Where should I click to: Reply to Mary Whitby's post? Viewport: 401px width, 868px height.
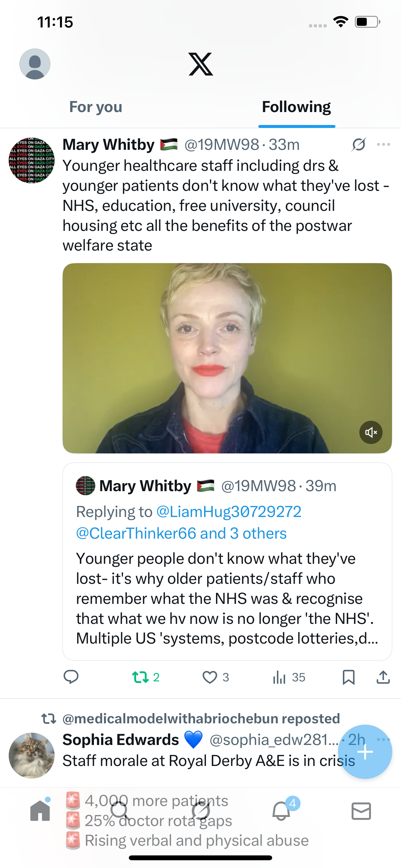click(x=71, y=677)
